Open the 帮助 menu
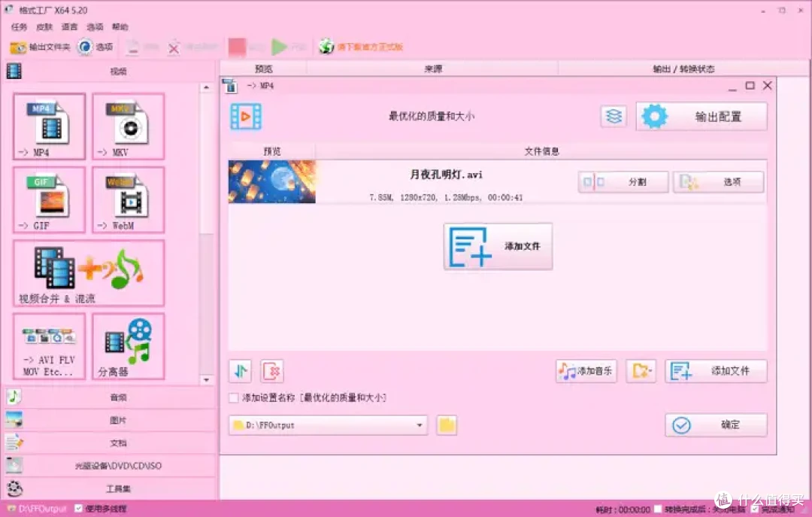The width and height of the screenshot is (812, 517). [120, 26]
